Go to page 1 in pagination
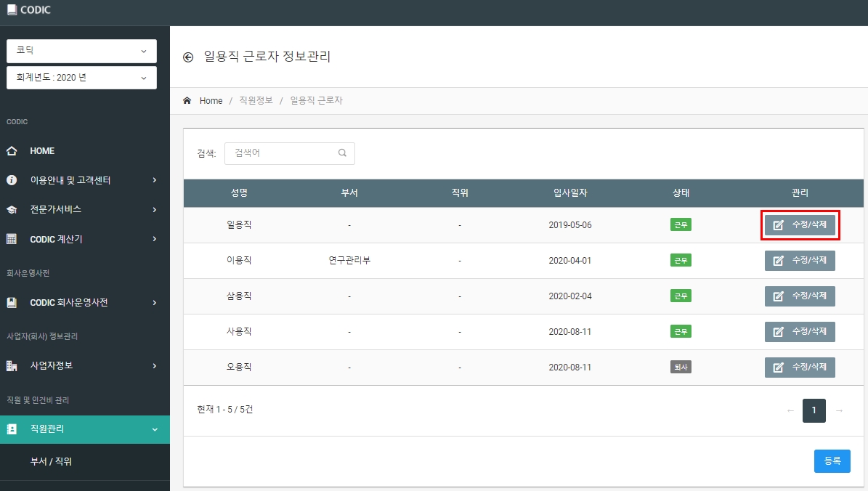The width and height of the screenshot is (868, 491). pos(814,410)
